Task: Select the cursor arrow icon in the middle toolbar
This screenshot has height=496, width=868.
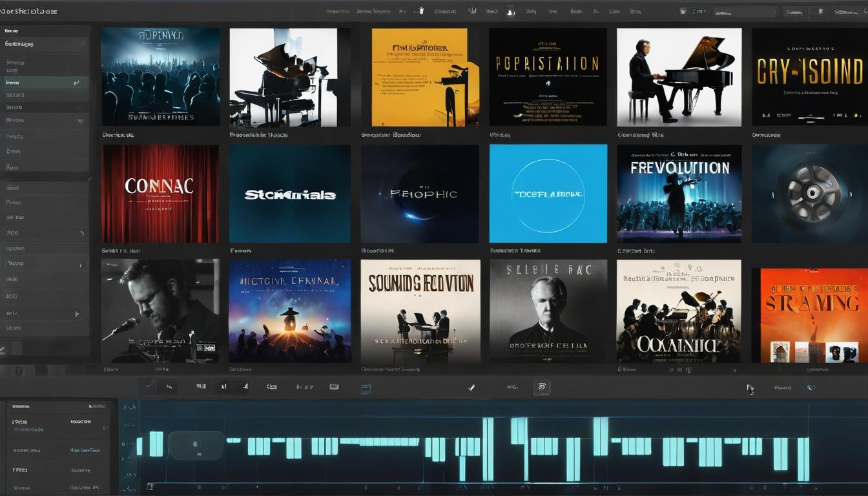Action: pyautogui.click(x=750, y=388)
